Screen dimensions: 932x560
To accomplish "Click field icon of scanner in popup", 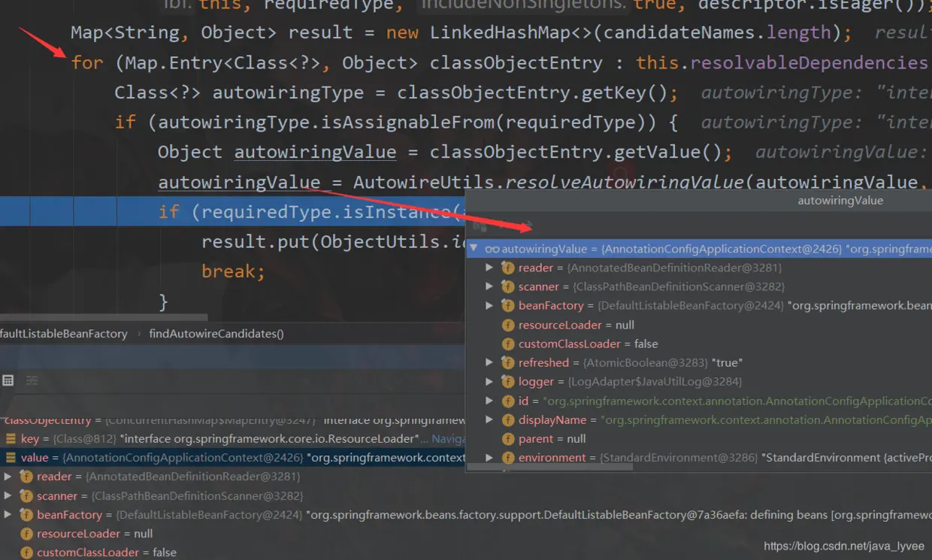I will 508,286.
